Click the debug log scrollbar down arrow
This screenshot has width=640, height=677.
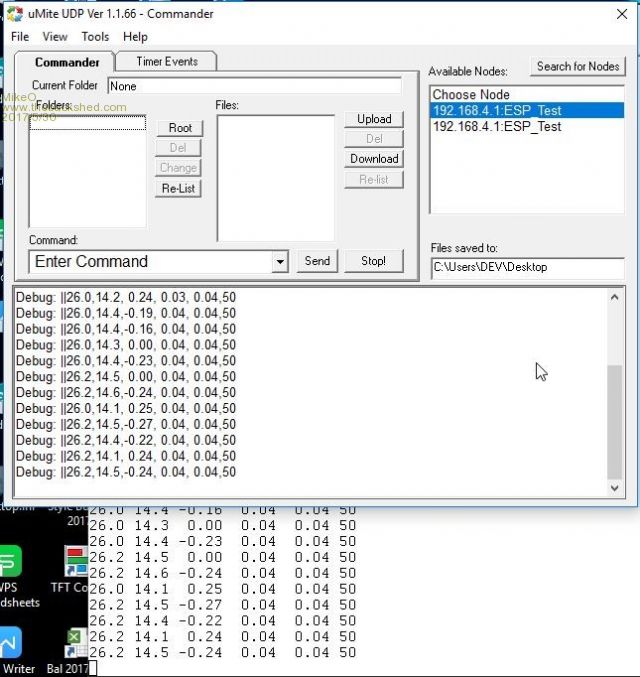(x=616, y=488)
